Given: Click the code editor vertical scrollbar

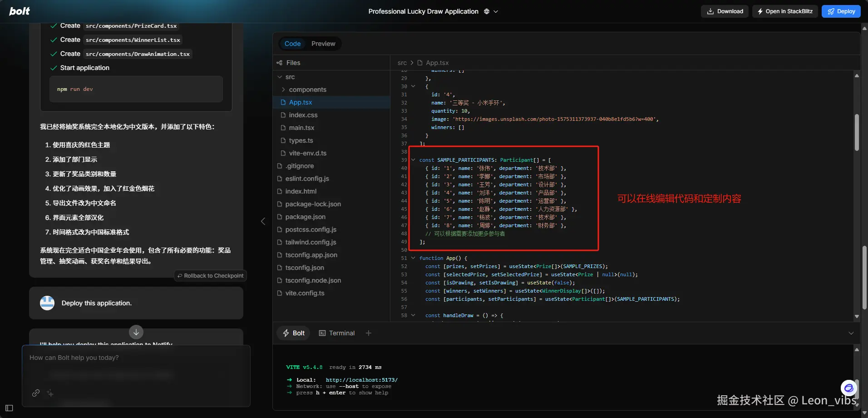Looking at the screenshot, I should [857, 133].
